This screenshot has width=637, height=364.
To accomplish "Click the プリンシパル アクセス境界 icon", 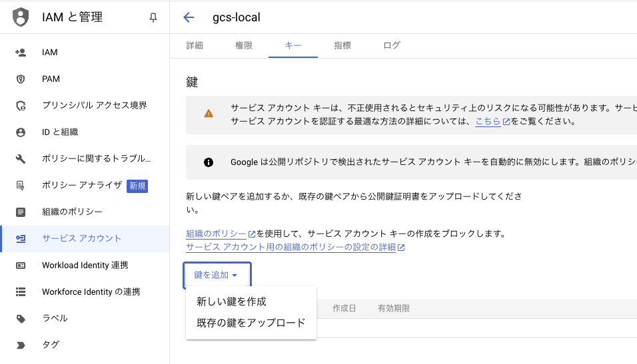I will pos(21,106).
